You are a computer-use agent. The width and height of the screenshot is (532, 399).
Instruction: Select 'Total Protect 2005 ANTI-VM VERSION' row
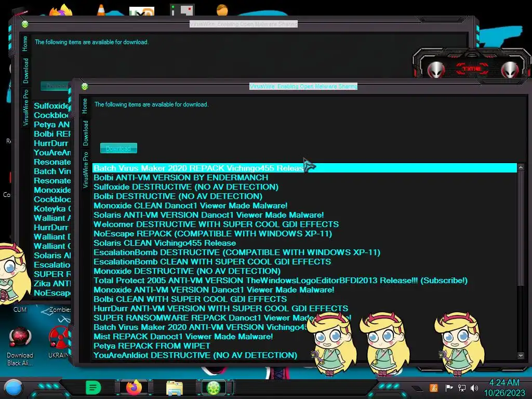(304, 281)
